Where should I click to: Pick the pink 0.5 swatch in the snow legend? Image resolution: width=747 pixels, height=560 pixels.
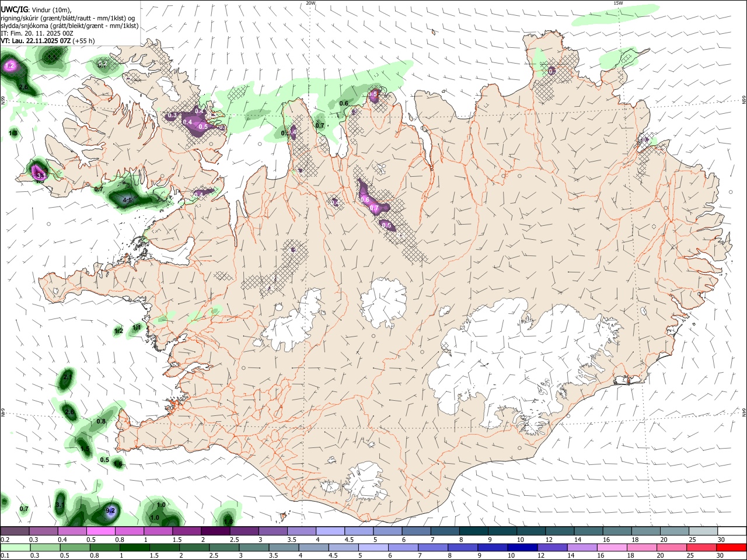point(100,531)
